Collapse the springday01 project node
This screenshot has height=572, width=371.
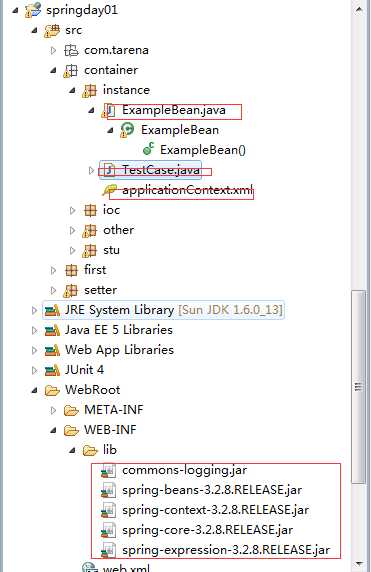click(15, 11)
